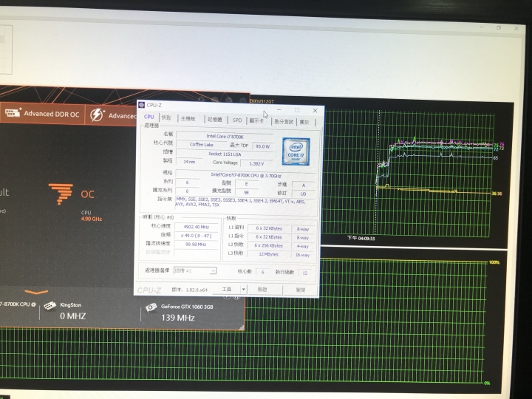The width and height of the screenshot is (532, 399).
Task: Click the 工具 button in CPU-Z
Action: click(x=226, y=289)
